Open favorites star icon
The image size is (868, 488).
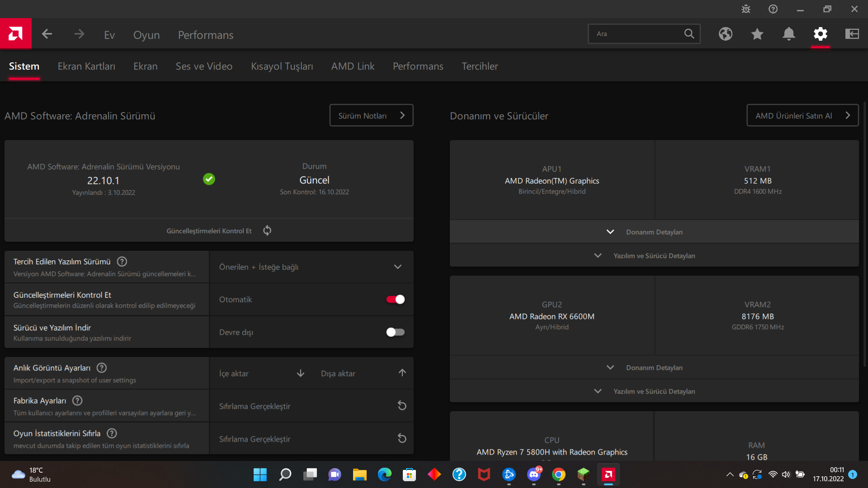757,34
